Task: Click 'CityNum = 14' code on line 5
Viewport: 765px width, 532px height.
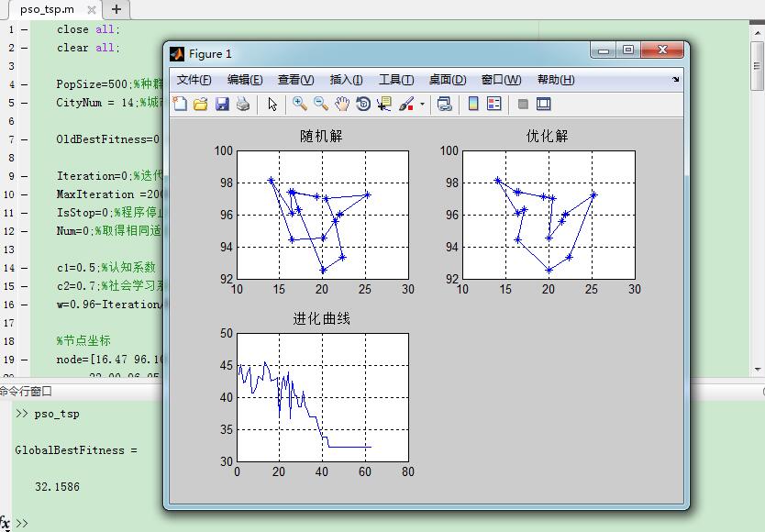Action: [x=95, y=103]
